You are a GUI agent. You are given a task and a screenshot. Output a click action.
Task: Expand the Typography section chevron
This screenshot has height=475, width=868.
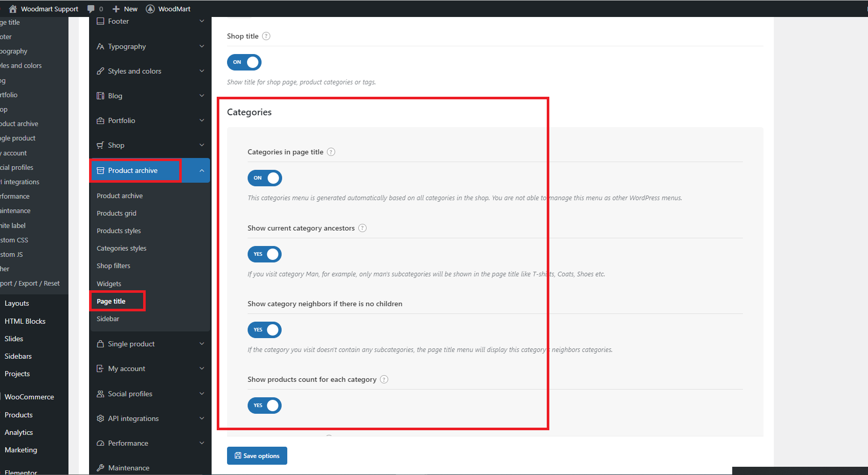pos(202,46)
